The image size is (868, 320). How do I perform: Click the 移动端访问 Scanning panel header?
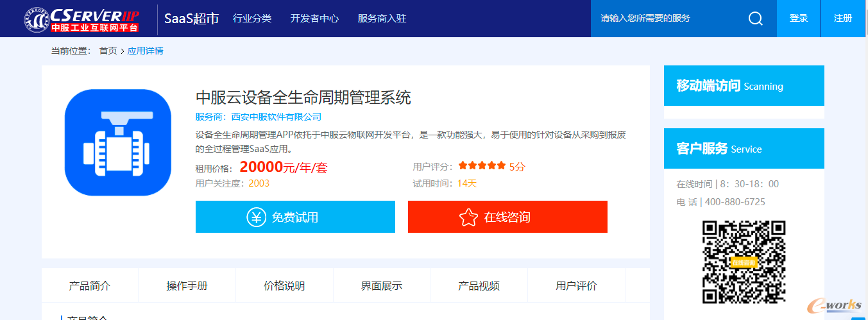(x=744, y=85)
